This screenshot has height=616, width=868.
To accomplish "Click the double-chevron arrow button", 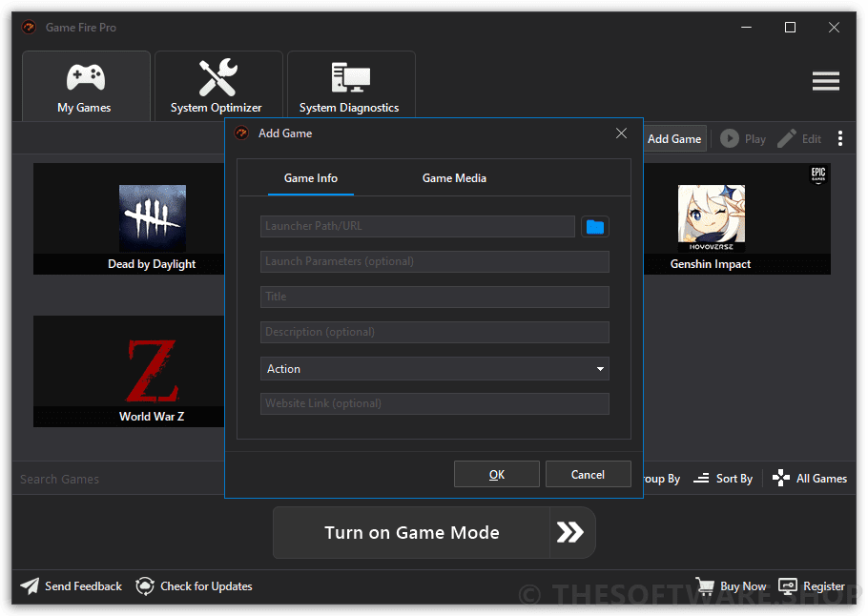I will (572, 532).
